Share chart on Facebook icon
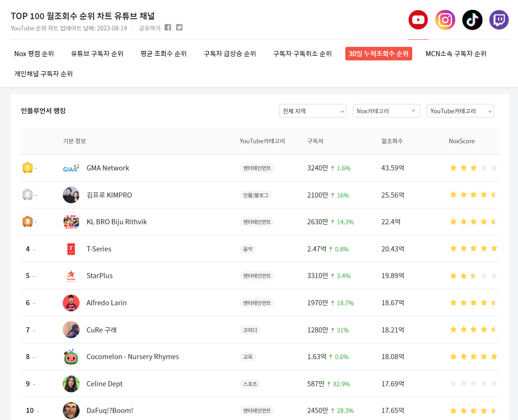518x420 pixels. click(x=168, y=28)
